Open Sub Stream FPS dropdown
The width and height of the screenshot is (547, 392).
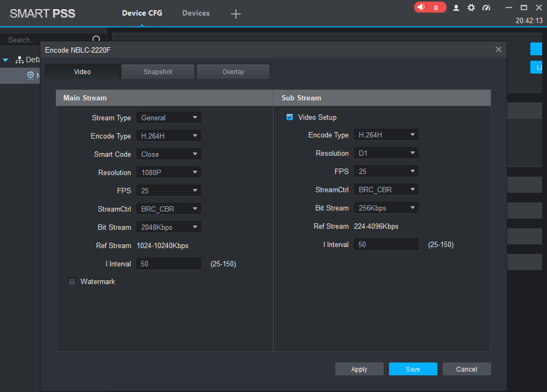386,171
